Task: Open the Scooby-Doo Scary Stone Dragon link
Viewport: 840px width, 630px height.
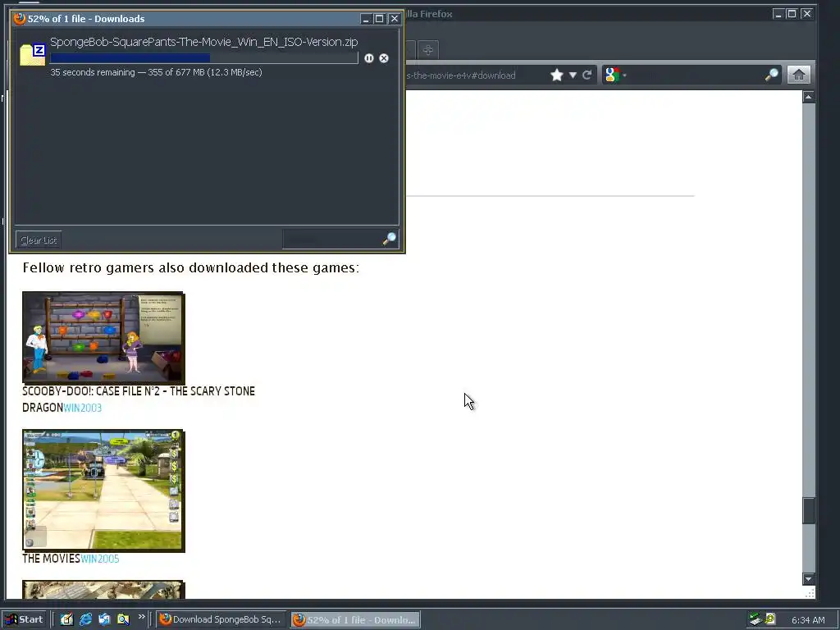Action: coord(138,399)
